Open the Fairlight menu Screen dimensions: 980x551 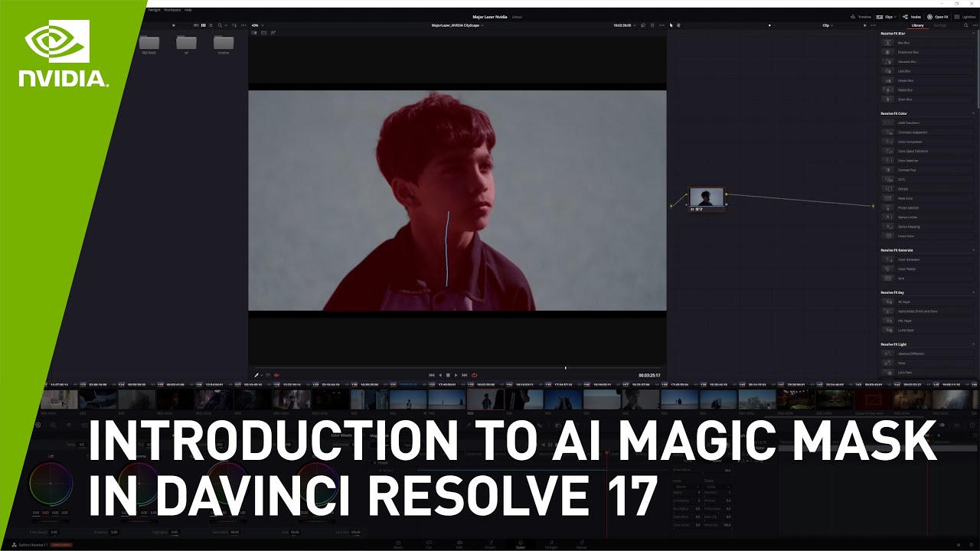coord(153,10)
